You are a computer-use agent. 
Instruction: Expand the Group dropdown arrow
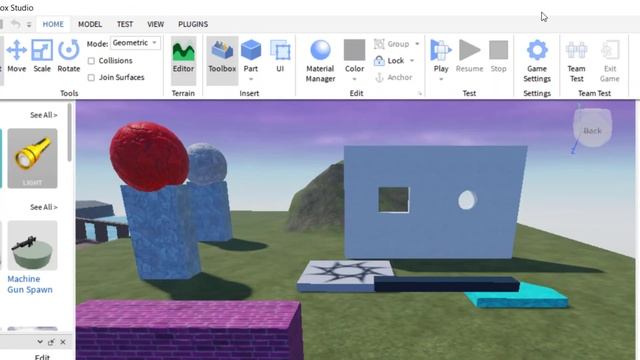tap(417, 44)
